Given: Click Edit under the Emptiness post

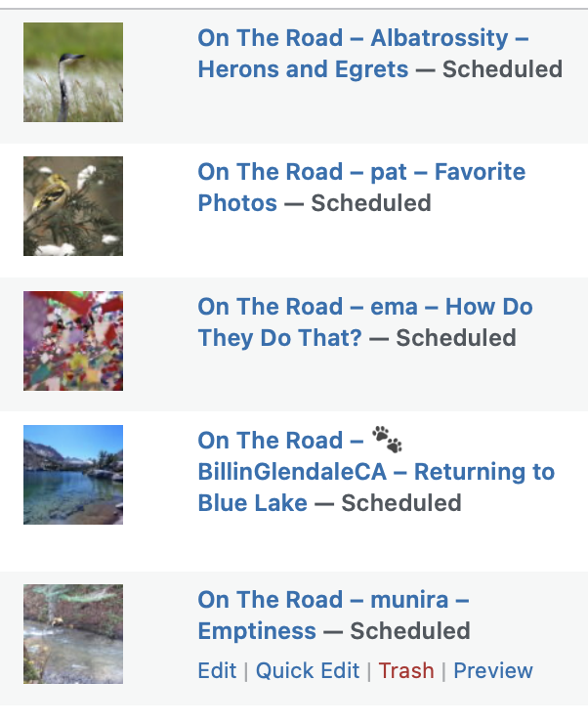Looking at the screenshot, I should tap(217, 671).
